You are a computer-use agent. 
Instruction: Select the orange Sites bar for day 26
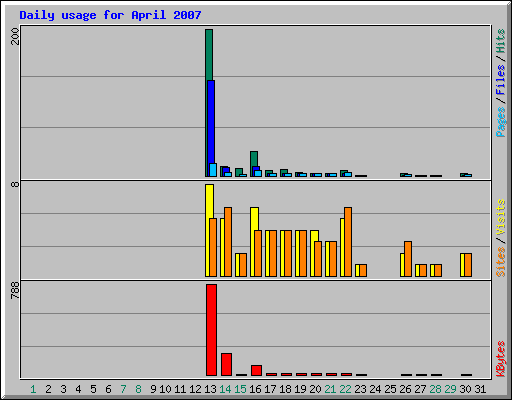(x=408, y=259)
